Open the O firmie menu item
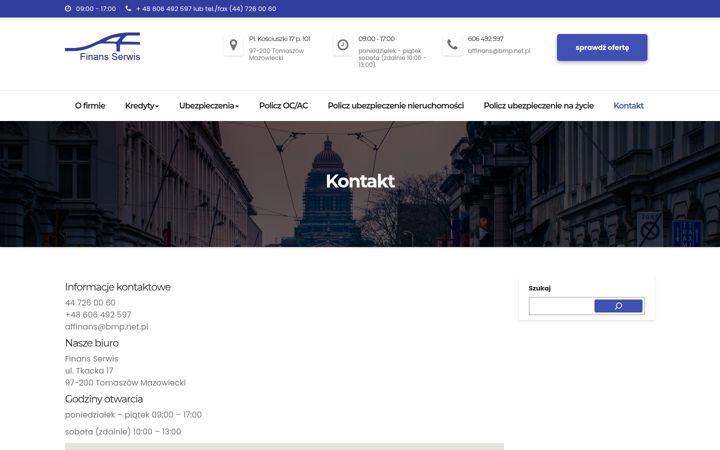 pos(90,106)
